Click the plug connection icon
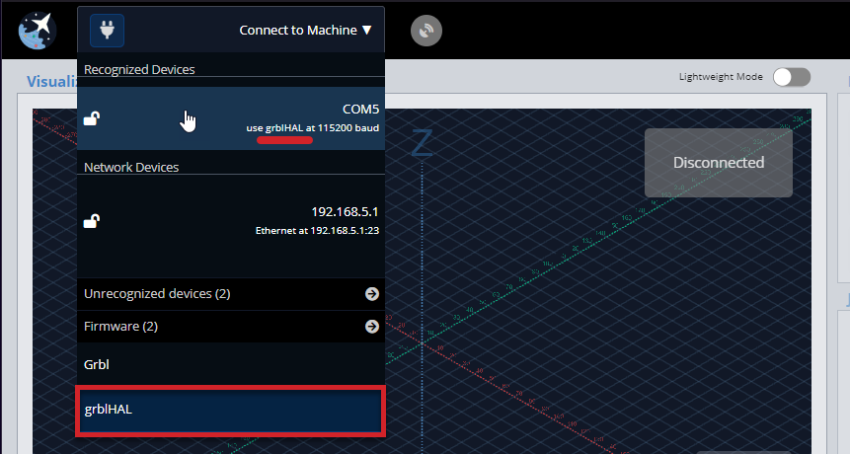850x454 pixels. point(107,30)
